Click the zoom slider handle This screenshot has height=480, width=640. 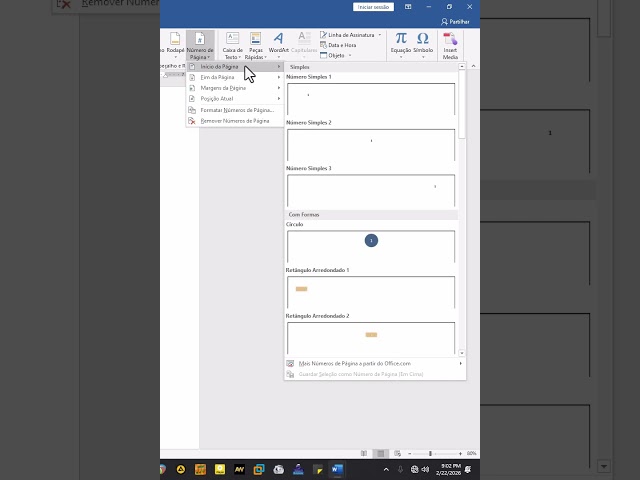click(430, 453)
